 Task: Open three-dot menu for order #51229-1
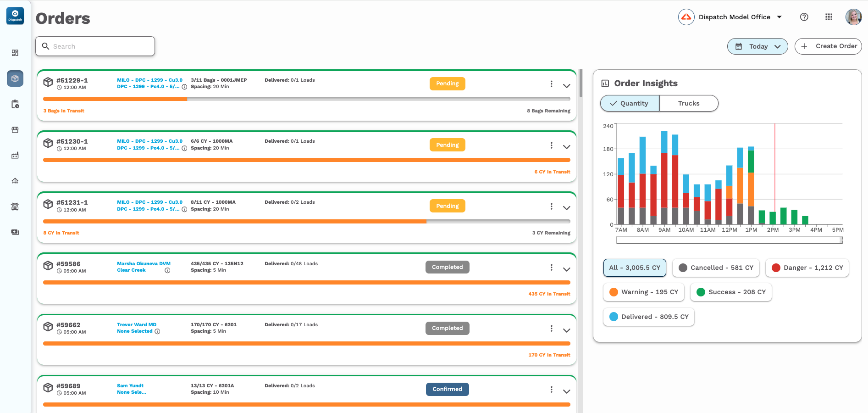[x=551, y=84]
